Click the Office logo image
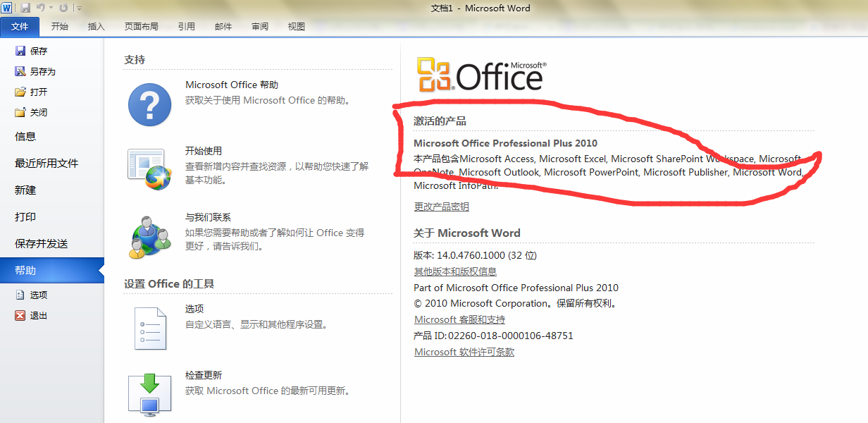The image size is (868, 423). pyautogui.click(x=481, y=75)
